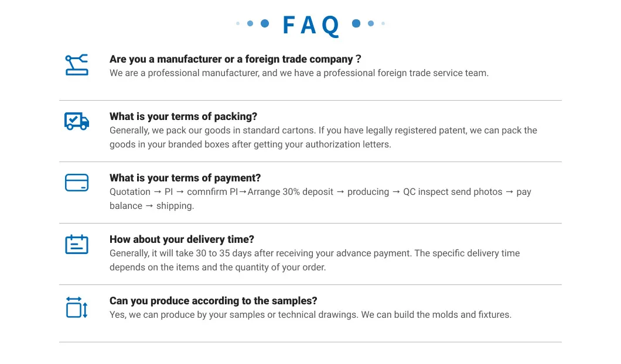Click the large dot left of FAQ
This screenshot has height=364, width=621.
click(264, 23)
